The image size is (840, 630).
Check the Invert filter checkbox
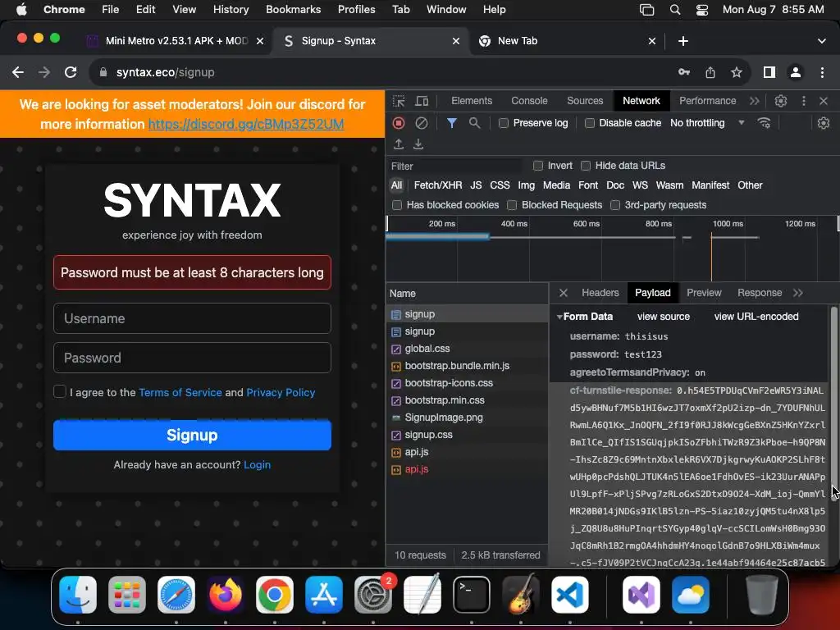(538, 166)
